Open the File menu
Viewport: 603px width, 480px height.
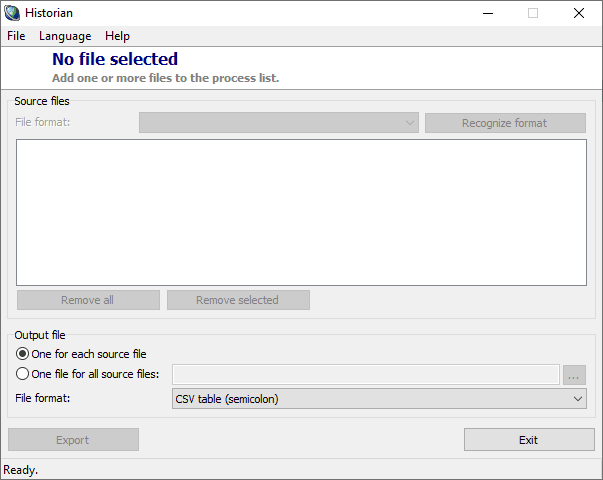[16, 36]
